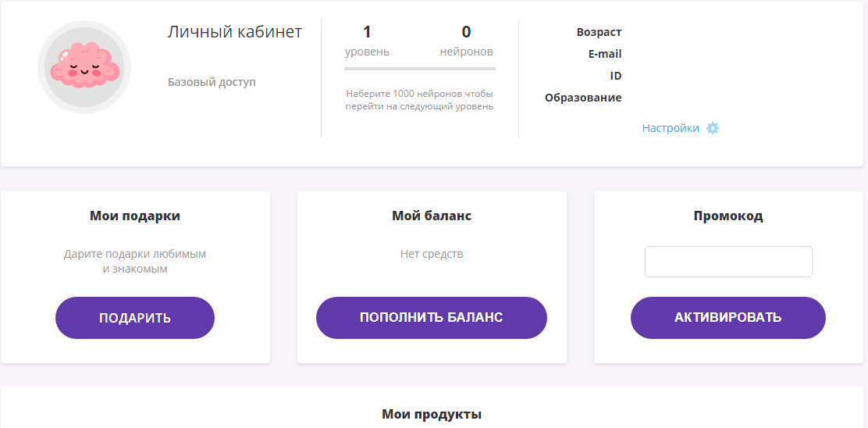Focus the Промокод input field
This screenshot has height=428, width=868.
point(728,262)
